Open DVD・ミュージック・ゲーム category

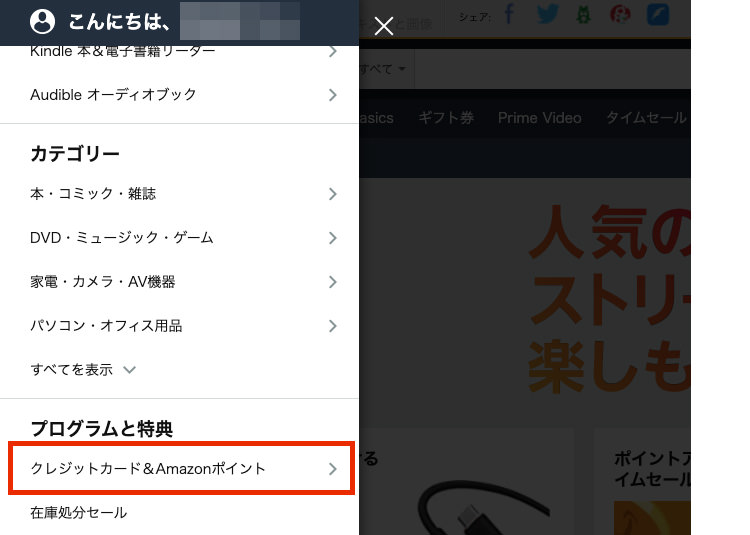click(x=179, y=238)
